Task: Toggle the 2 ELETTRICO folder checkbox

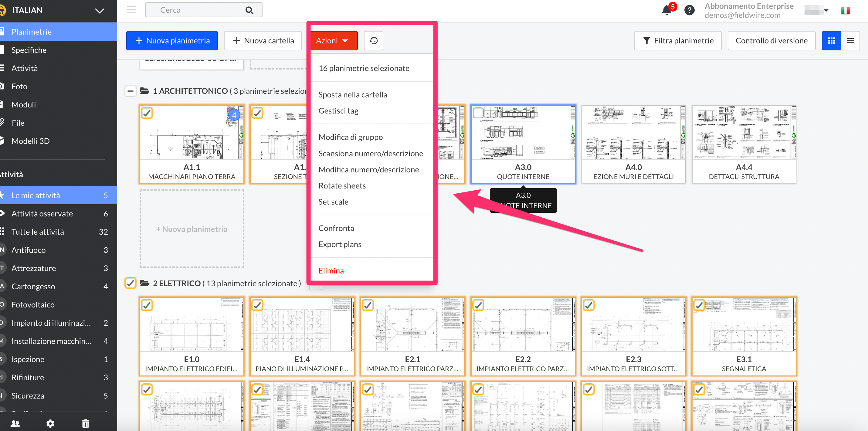Action: pos(131,283)
